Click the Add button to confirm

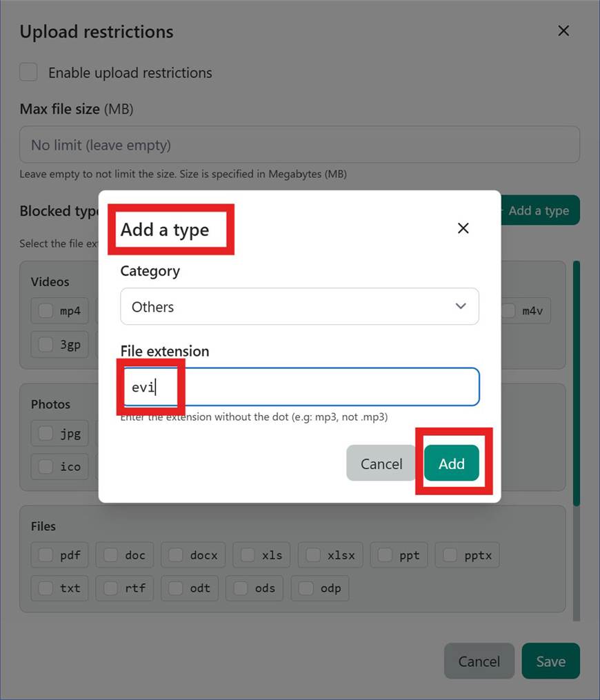point(452,463)
